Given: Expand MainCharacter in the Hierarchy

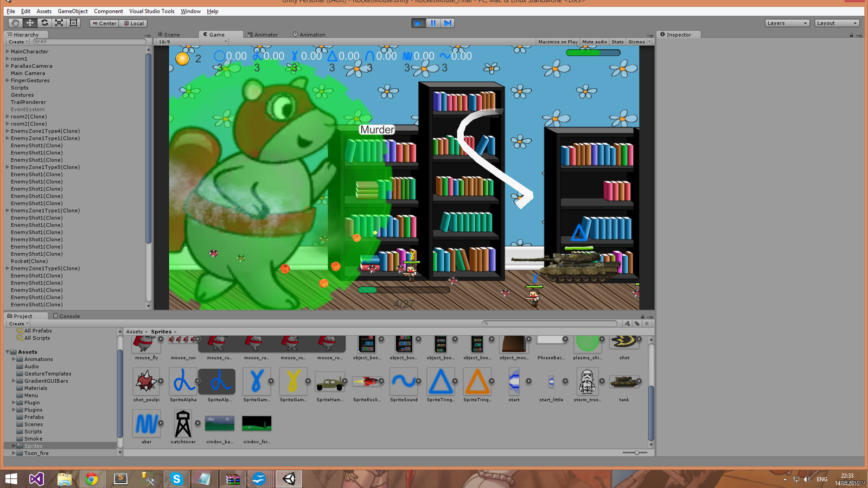Looking at the screenshot, I should 8,52.
